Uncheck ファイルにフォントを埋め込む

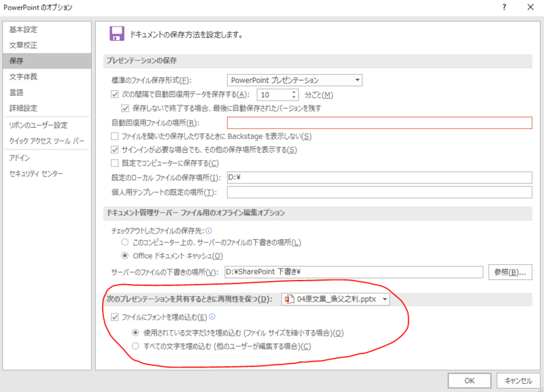click(x=116, y=317)
